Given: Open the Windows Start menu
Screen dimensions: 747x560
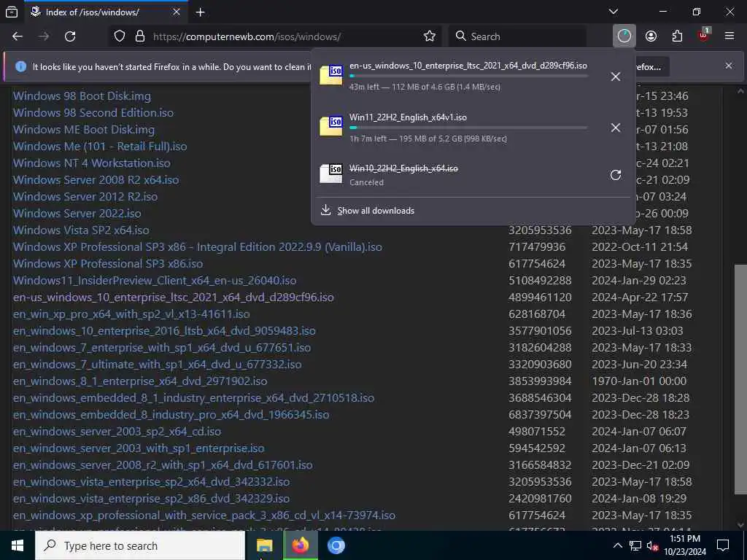Looking at the screenshot, I should 18,545.
